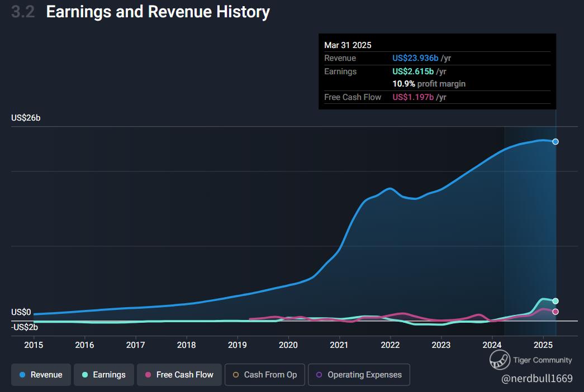Click the US$23.936b revenue value in tooltip
This screenshot has width=584, height=392.
click(x=415, y=58)
